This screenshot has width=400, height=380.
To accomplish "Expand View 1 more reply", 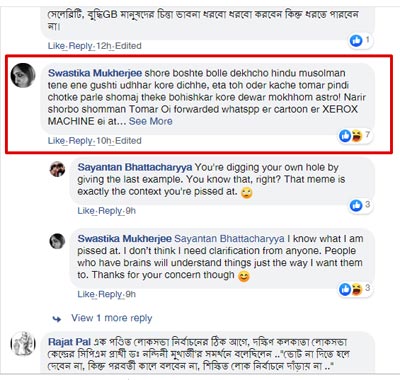I will point(112,318).
